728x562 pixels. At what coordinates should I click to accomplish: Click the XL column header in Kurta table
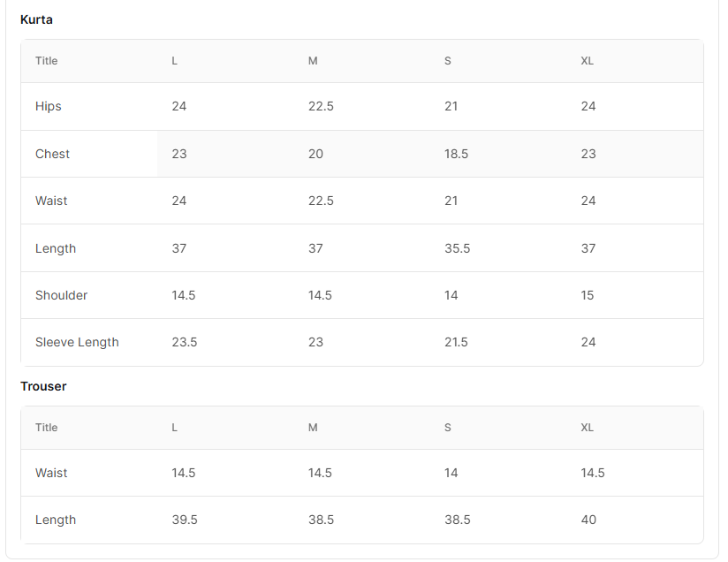point(587,61)
